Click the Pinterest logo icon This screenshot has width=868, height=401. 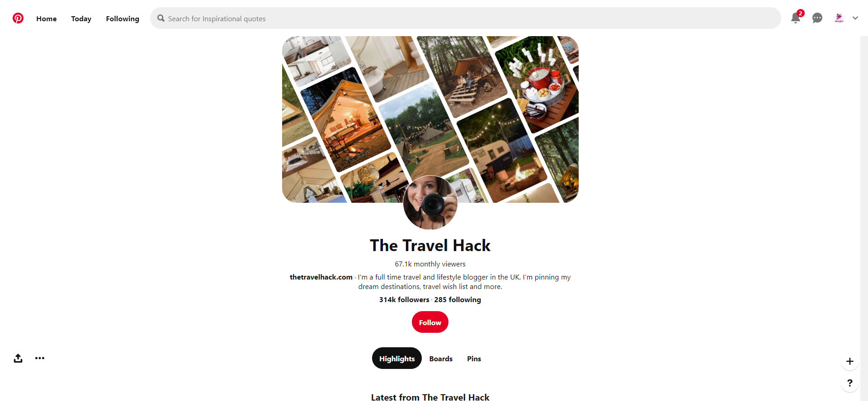pyautogui.click(x=18, y=18)
